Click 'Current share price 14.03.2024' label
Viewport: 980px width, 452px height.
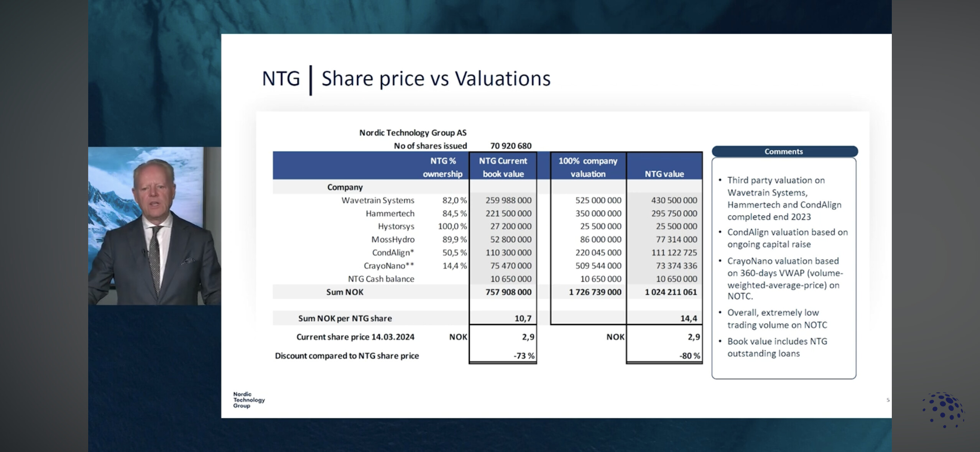tap(355, 337)
